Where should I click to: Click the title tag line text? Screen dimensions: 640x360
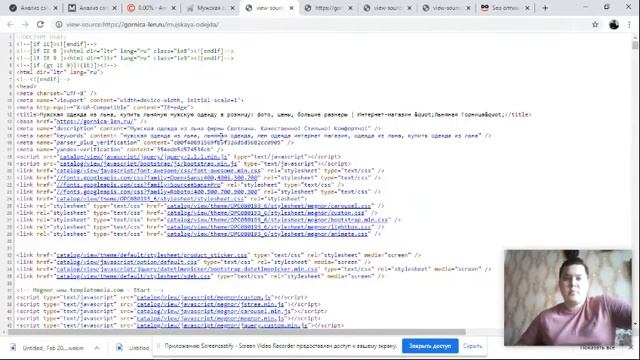click(x=273, y=114)
